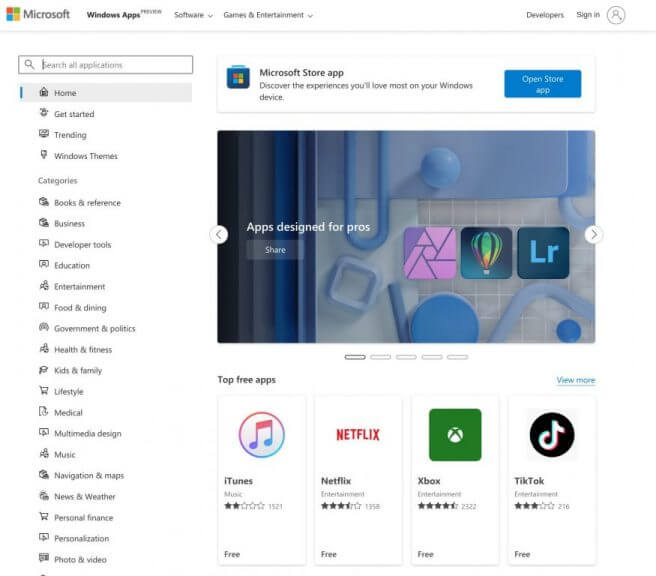Click View more for top free apps
Viewport: 656px width, 576px height.
point(576,380)
